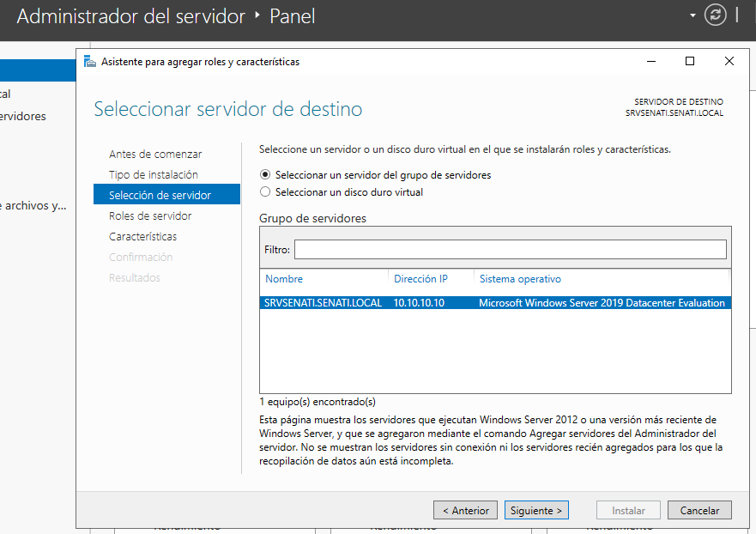Go to 'Tipo de instalación' step
The image size is (756, 534).
tap(154, 174)
